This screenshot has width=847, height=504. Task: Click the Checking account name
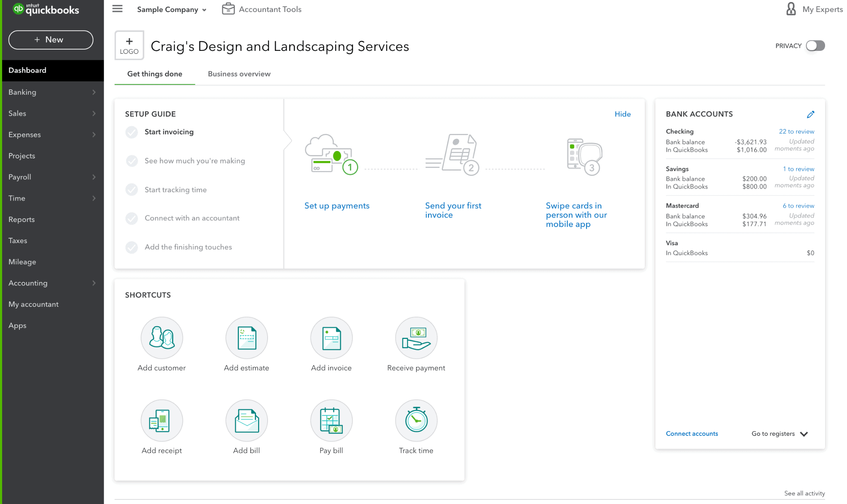pyautogui.click(x=680, y=131)
